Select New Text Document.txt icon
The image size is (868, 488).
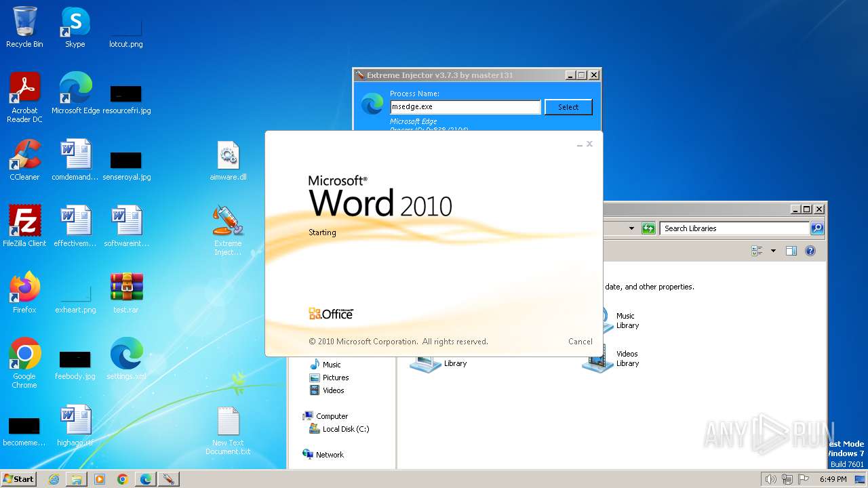(x=228, y=430)
